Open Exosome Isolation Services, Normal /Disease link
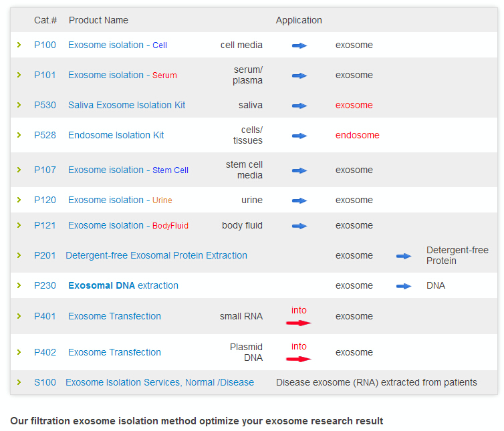This screenshot has width=504, height=431. tap(160, 382)
